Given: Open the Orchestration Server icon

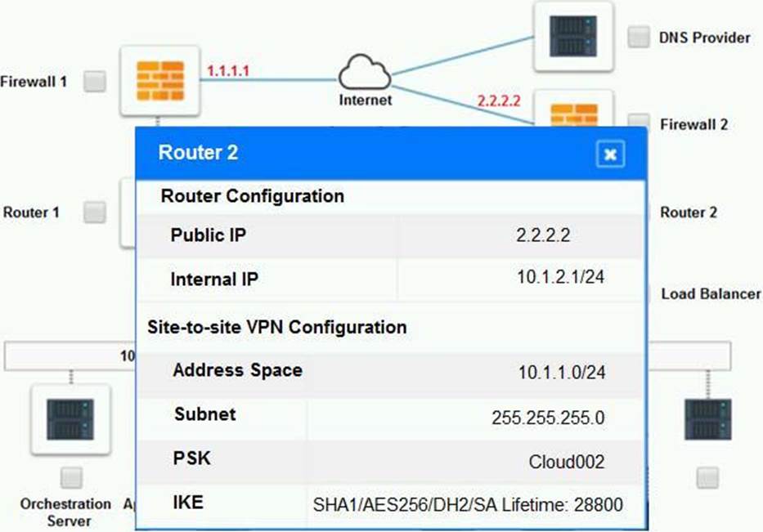Looking at the screenshot, I should pos(70,419).
